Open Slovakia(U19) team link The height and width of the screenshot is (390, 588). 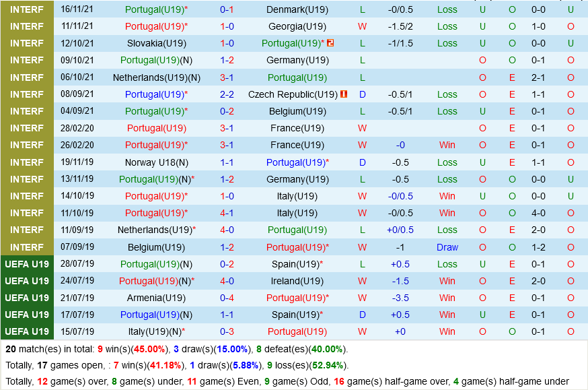(x=157, y=44)
